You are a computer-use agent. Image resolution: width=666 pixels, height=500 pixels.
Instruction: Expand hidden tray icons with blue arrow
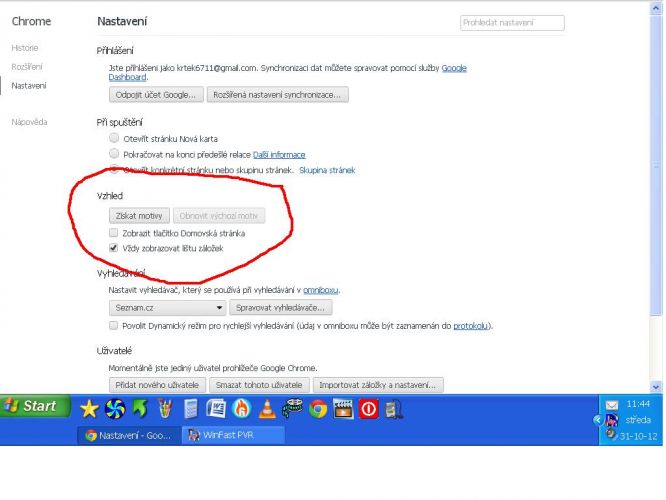click(x=598, y=421)
